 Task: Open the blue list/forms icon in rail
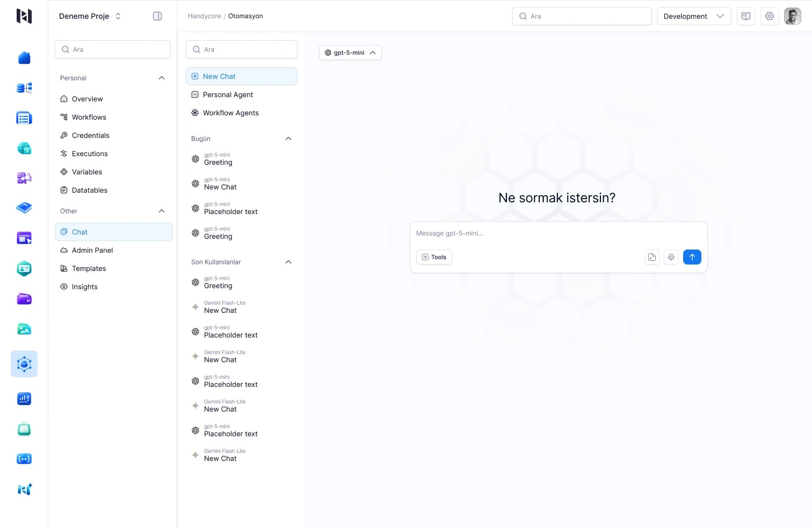coord(24,118)
